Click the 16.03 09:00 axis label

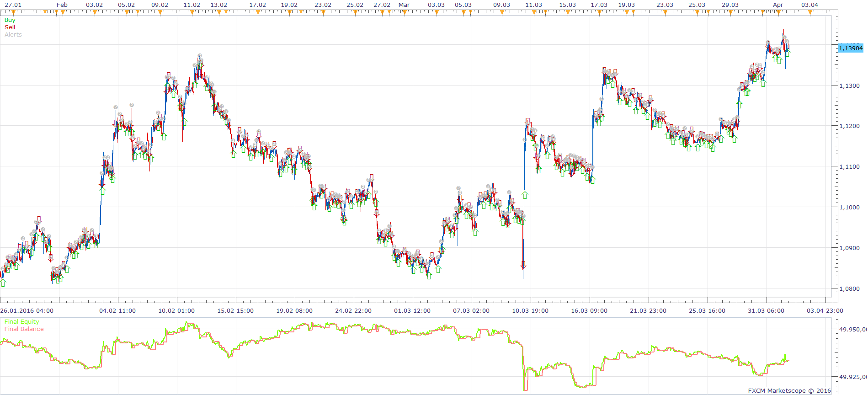[589, 311]
